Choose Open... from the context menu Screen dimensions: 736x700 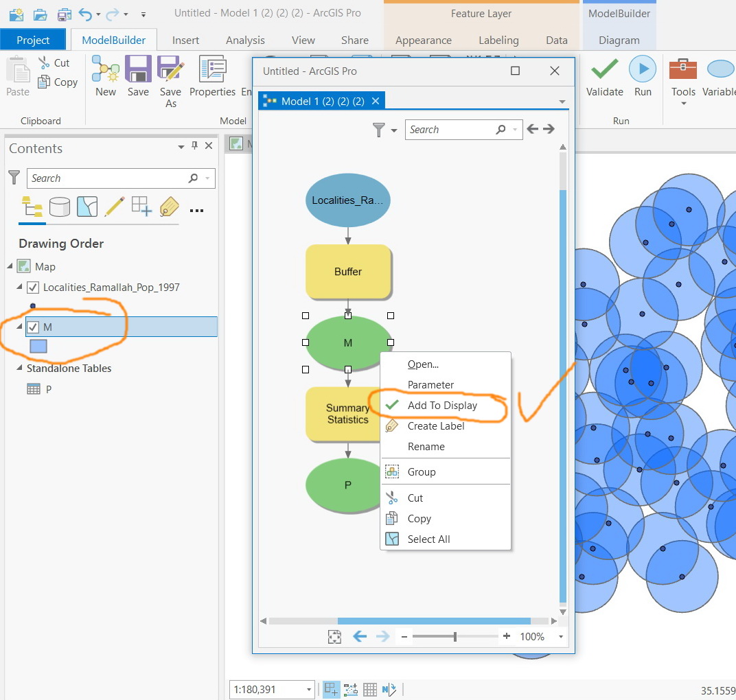[x=423, y=364]
